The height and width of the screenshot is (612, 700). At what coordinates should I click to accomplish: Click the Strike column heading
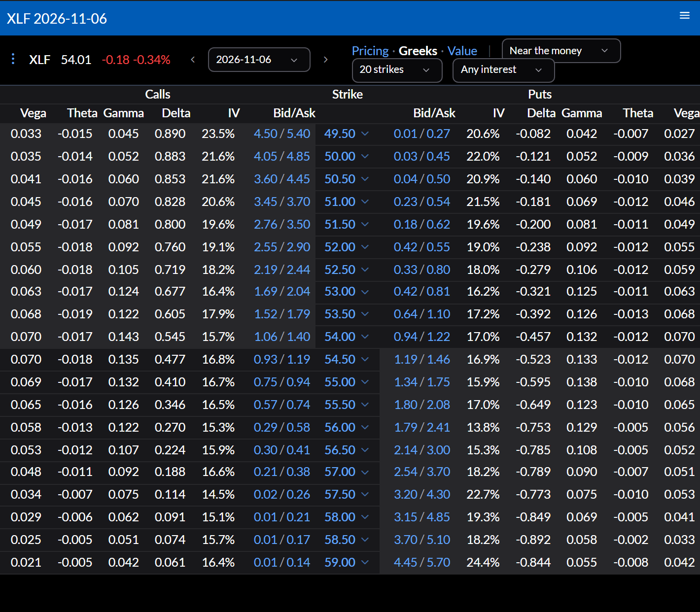pos(348,94)
